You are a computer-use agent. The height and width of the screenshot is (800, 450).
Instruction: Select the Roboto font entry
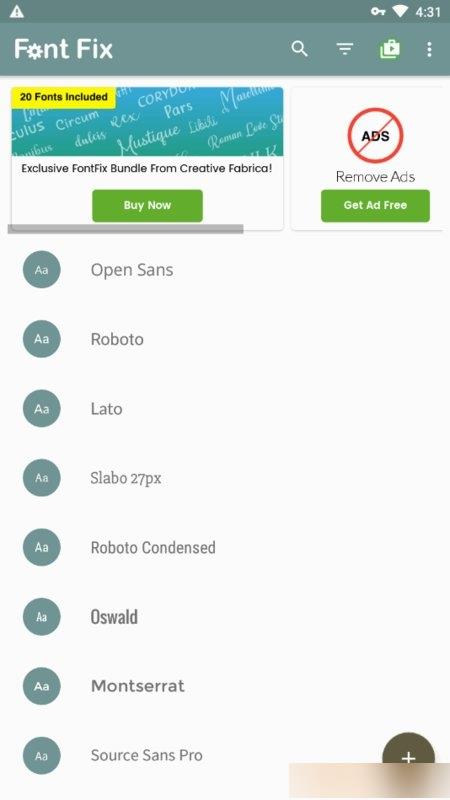tap(225, 339)
